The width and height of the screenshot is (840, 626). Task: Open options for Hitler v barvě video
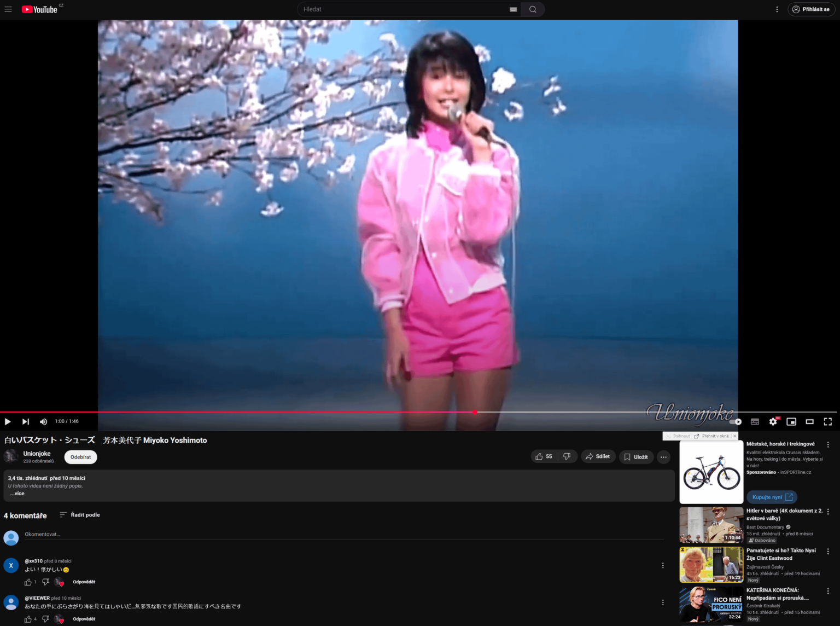[x=828, y=512]
